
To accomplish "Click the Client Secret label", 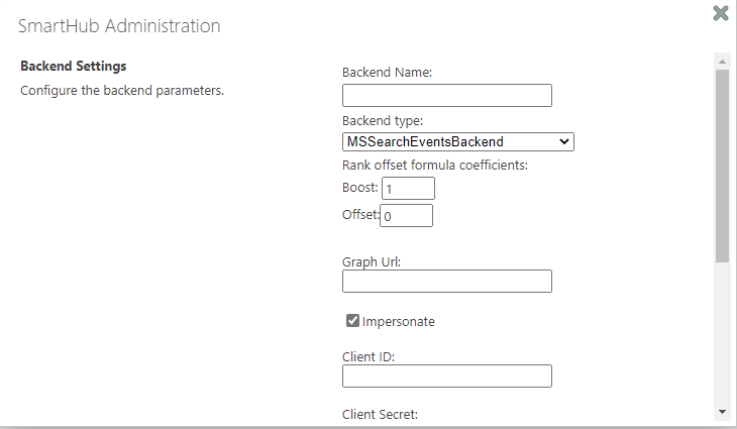I will click(x=379, y=414).
